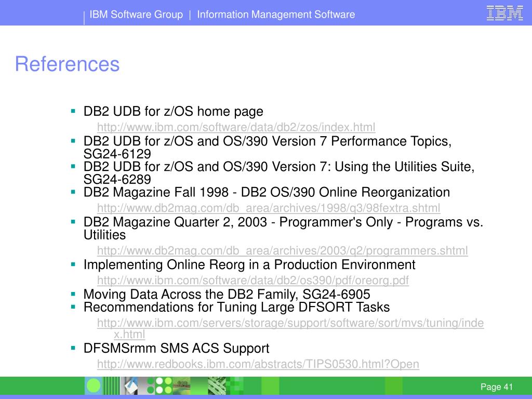This screenshot has height=399, width=532.
Task: Click the green circle footer image
Action: (94, 386)
